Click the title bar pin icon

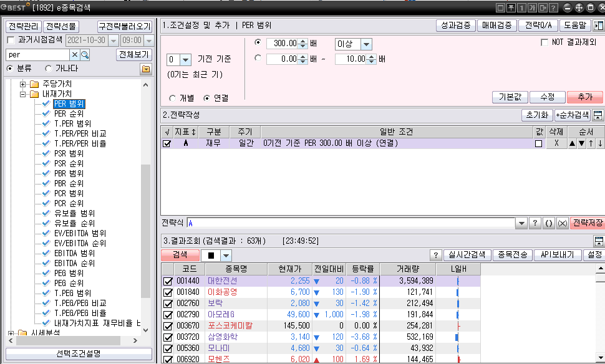coord(511,7)
